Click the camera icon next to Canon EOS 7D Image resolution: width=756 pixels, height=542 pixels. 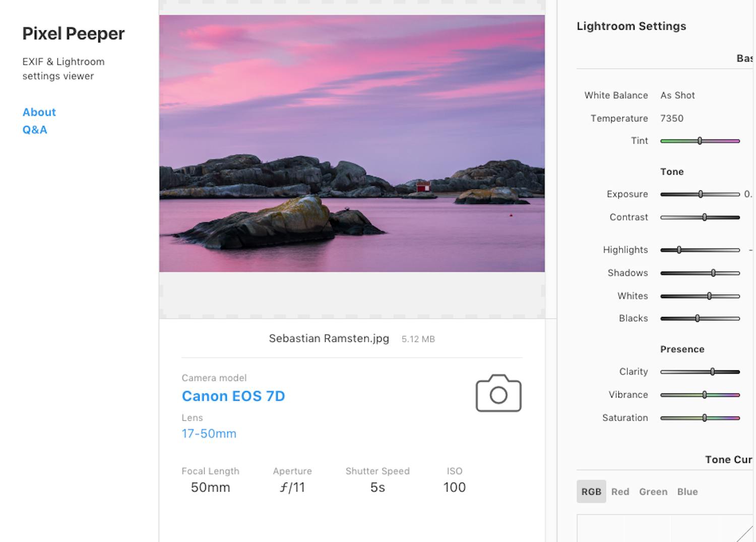click(x=498, y=393)
